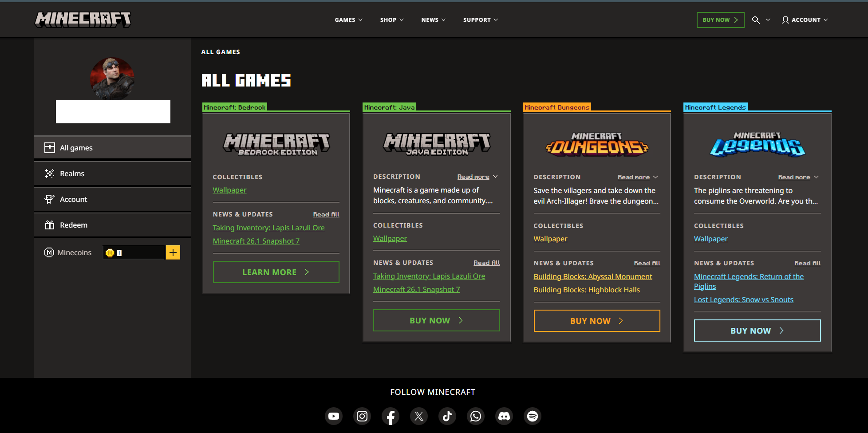Go to Realms in the sidebar

112,173
